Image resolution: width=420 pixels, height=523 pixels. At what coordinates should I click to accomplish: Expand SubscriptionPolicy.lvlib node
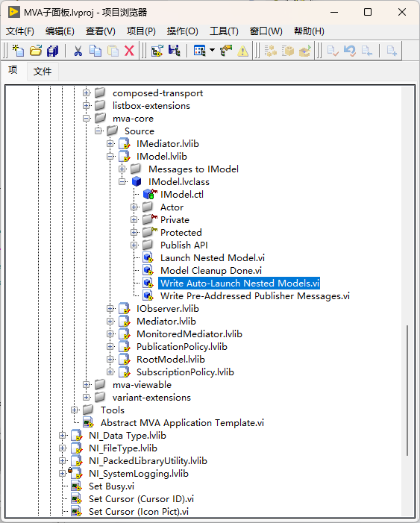click(x=110, y=372)
